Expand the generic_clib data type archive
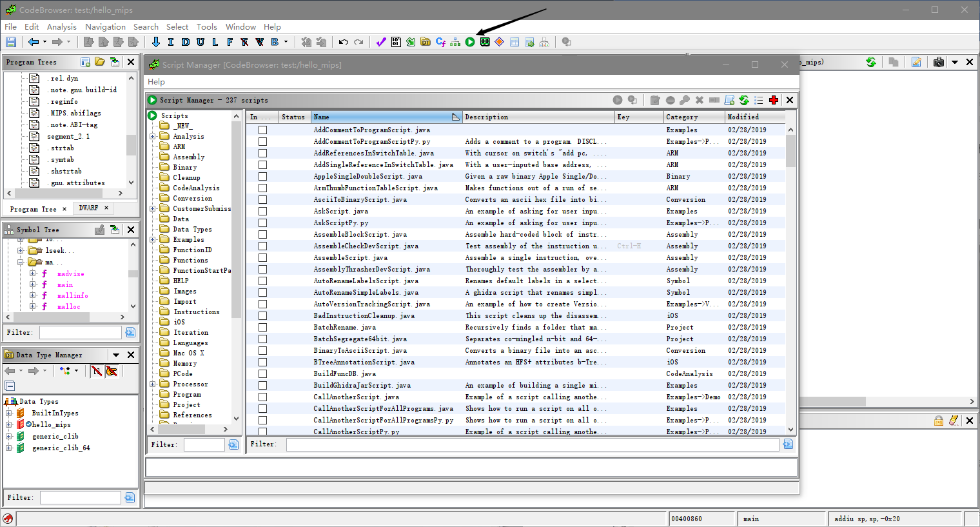The image size is (980, 527). 9,436
